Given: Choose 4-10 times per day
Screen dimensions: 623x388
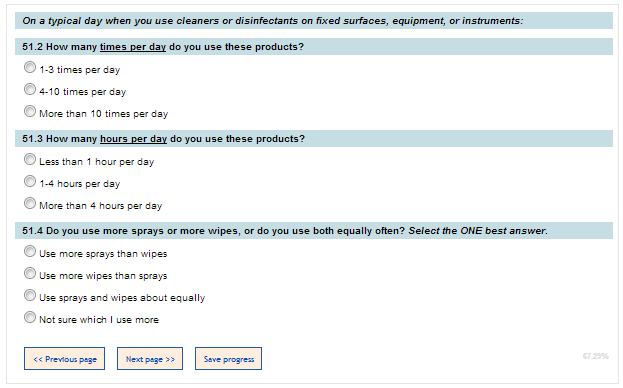Looking at the screenshot, I should (x=30, y=89).
